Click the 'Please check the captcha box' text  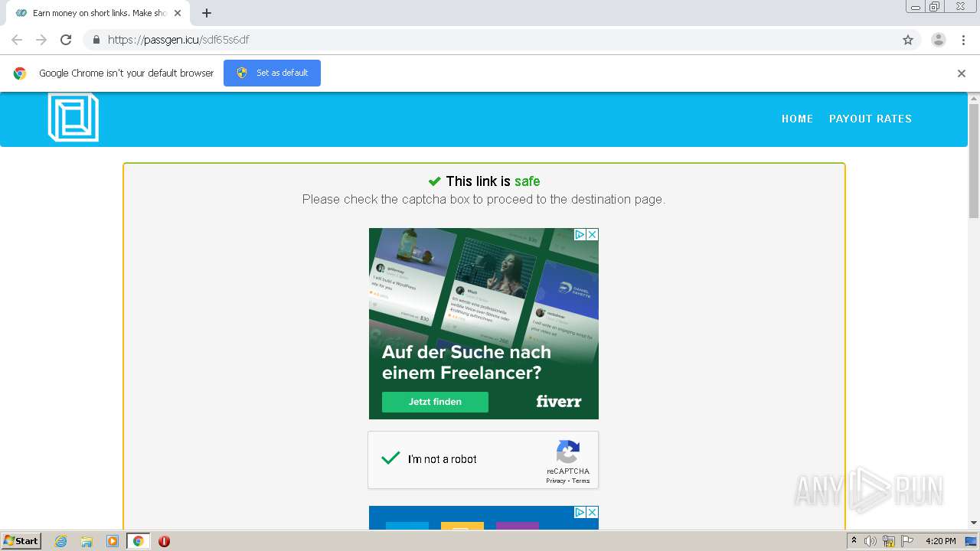click(484, 199)
